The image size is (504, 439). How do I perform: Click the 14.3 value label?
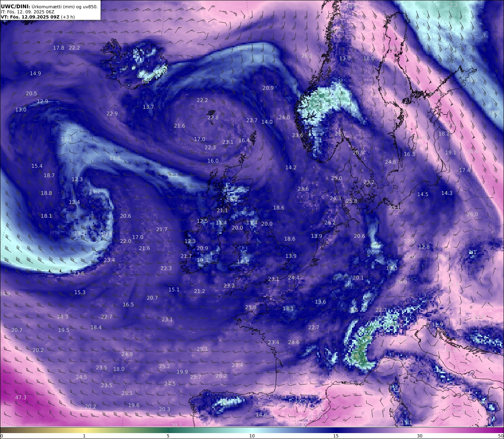click(447, 193)
